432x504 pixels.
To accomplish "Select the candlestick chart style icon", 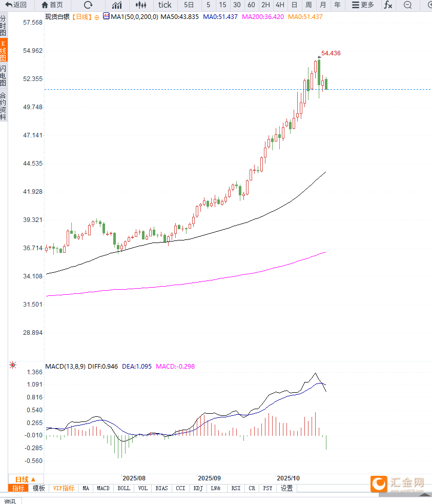I will click(141, 5).
